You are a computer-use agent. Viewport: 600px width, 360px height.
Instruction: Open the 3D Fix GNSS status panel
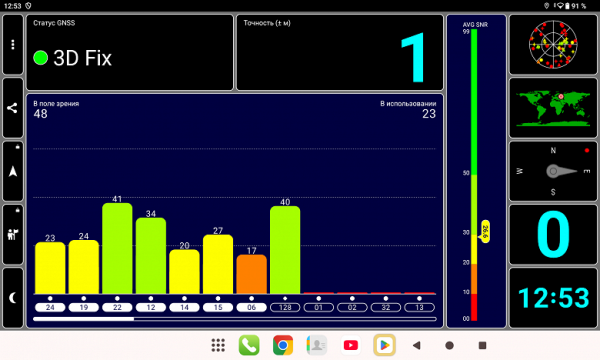coord(130,52)
